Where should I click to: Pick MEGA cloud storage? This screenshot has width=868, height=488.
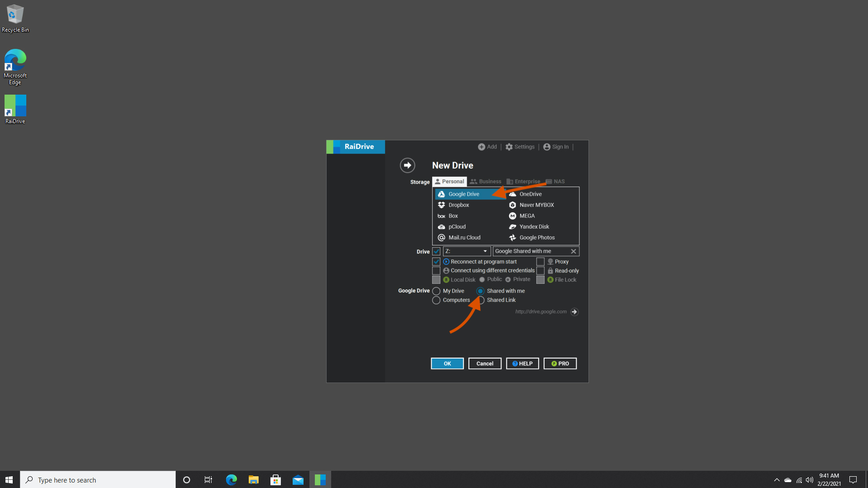527,215
